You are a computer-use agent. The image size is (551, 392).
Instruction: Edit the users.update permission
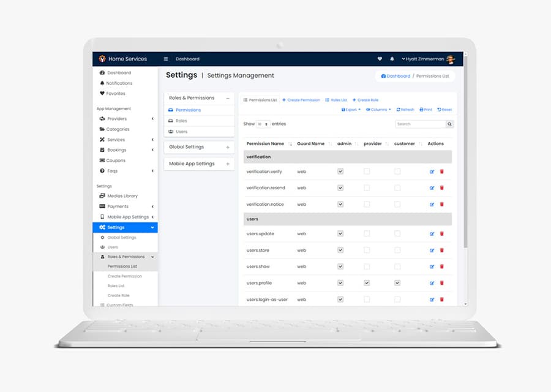point(432,234)
